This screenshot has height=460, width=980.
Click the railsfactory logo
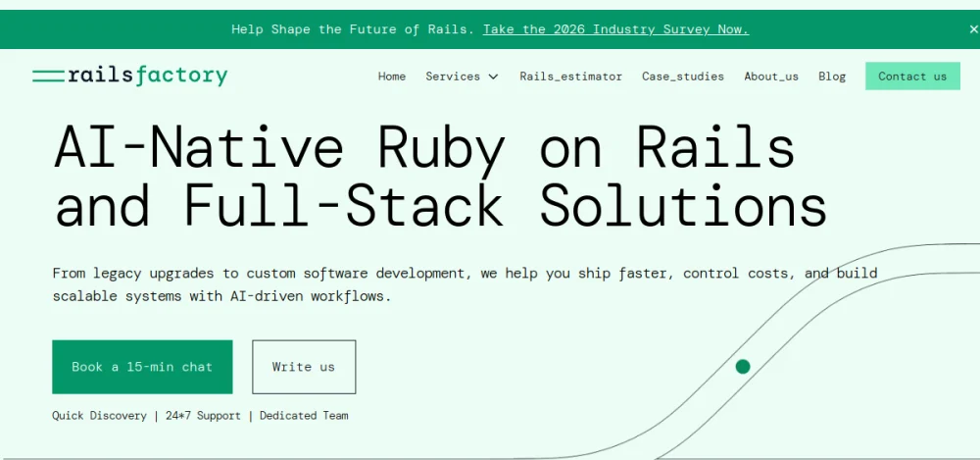pyautogui.click(x=130, y=76)
